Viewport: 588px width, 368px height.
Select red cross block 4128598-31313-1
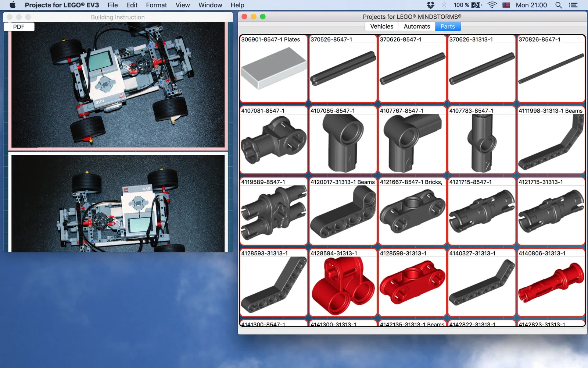[412, 283]
